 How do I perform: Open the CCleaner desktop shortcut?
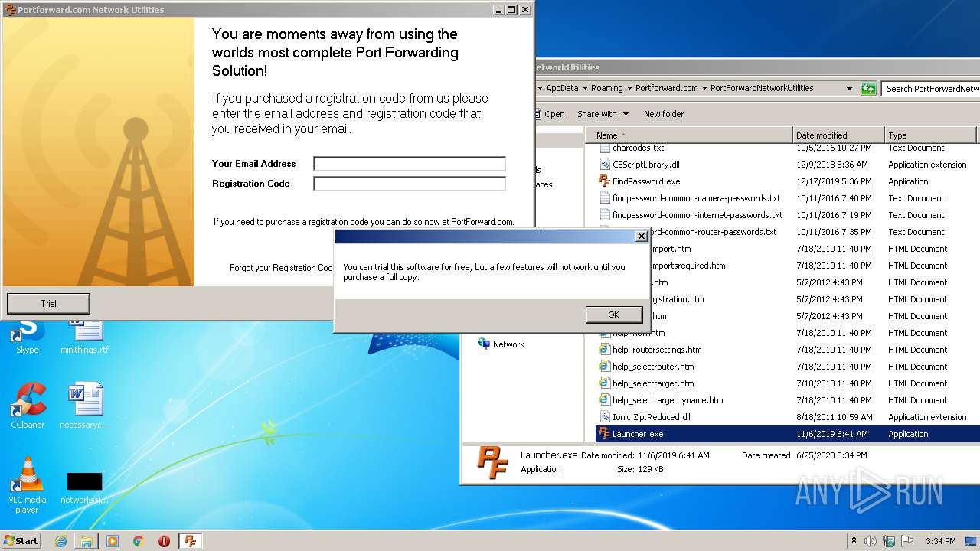click(28, 406)
